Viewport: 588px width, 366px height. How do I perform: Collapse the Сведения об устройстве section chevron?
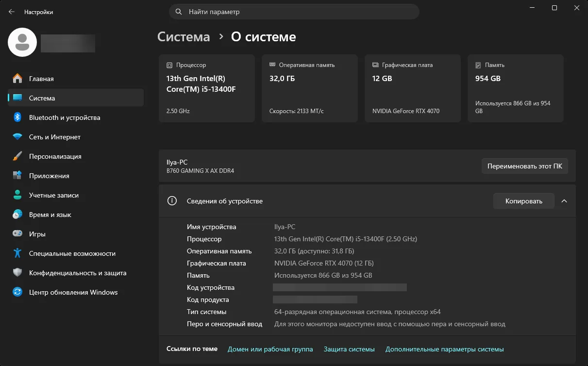point(564,201)
